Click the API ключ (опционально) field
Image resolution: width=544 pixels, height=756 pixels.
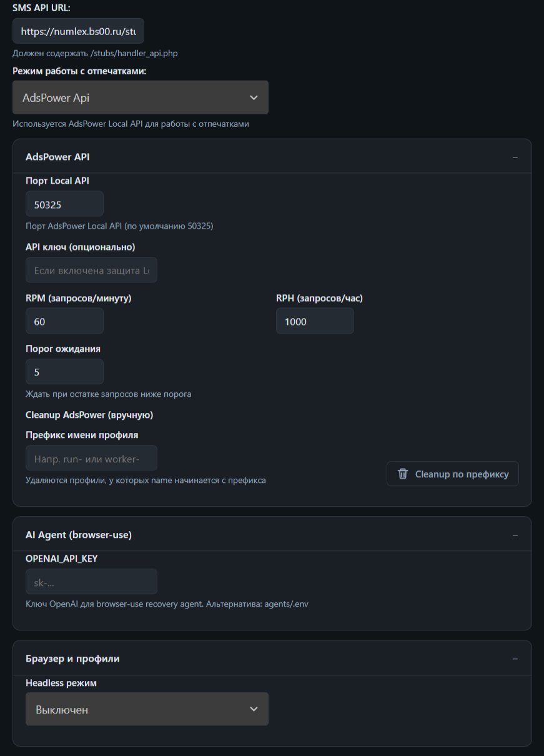tap(91, 270)
